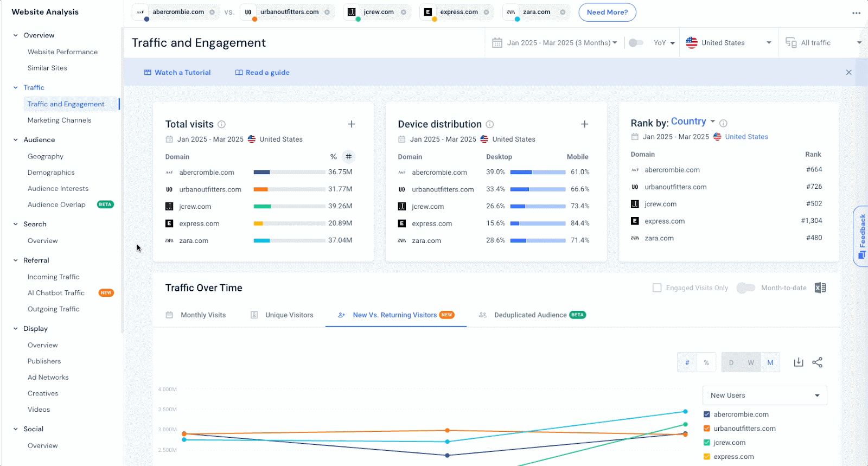Open Marketing Channels in sidebar
Image resolution: width=868 pixels, height=466 pixels.
click(x=60, y=120)
